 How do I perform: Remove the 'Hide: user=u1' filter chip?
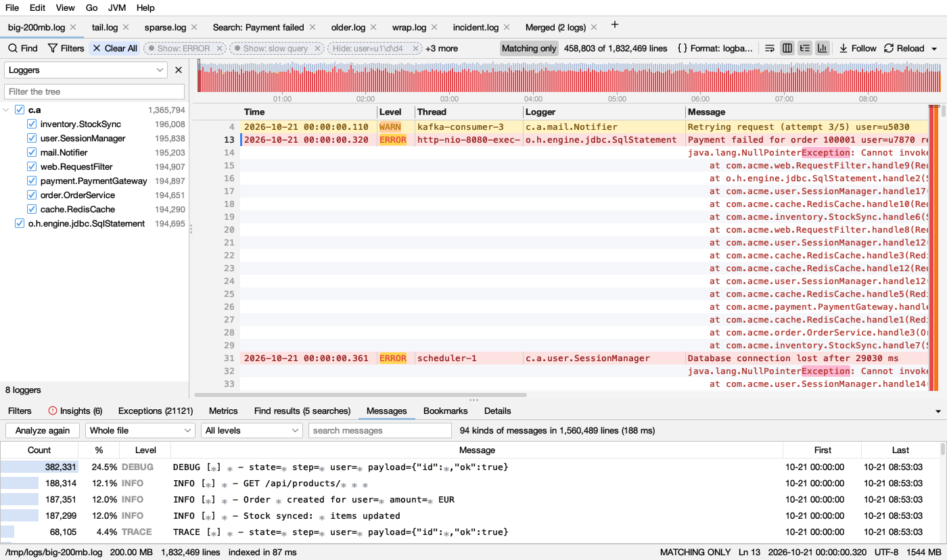(x=415, y=49)
